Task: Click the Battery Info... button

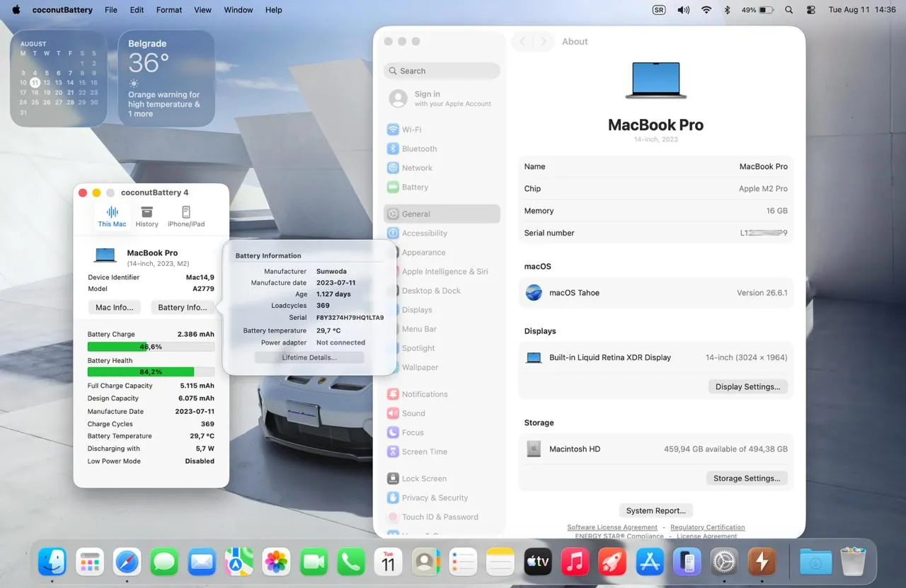Action: click(x=183, y=308)
